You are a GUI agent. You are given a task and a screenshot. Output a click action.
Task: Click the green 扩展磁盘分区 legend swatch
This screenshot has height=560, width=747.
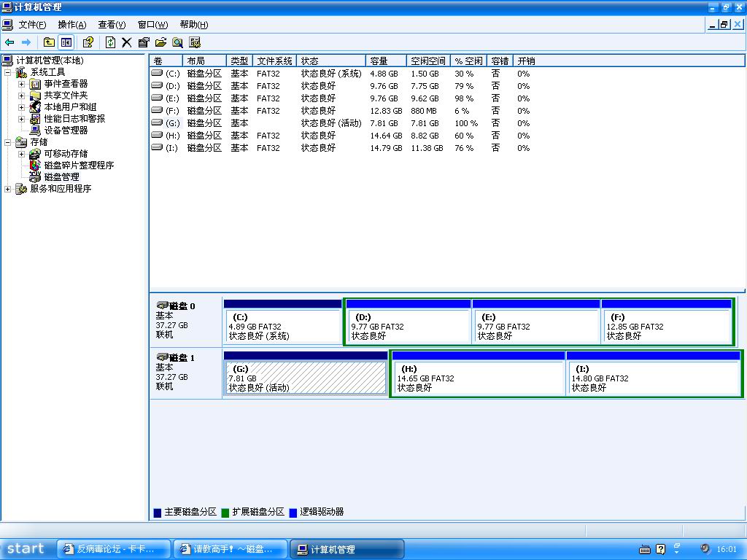pos(225,513)
